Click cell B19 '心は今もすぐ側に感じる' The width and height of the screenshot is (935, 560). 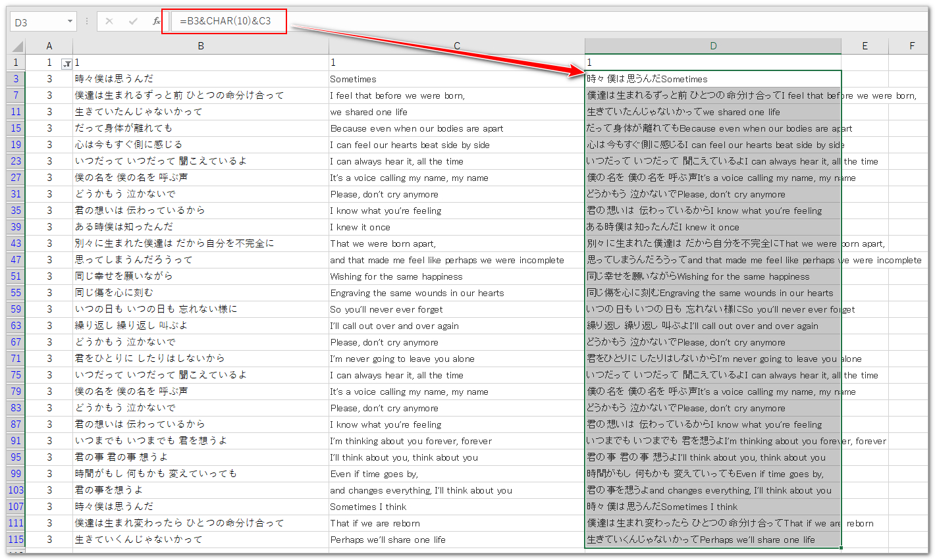click(x=201, y=145)
